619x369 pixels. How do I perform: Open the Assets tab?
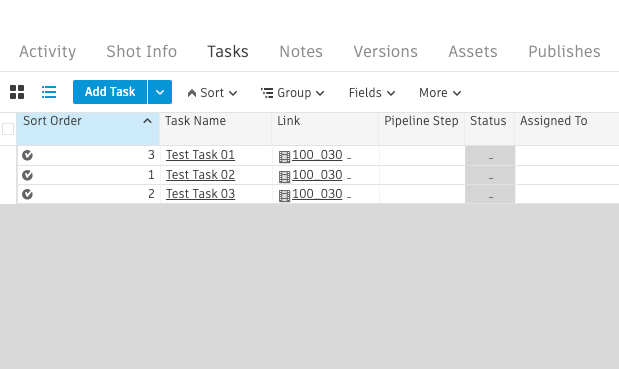coord(473,52)
